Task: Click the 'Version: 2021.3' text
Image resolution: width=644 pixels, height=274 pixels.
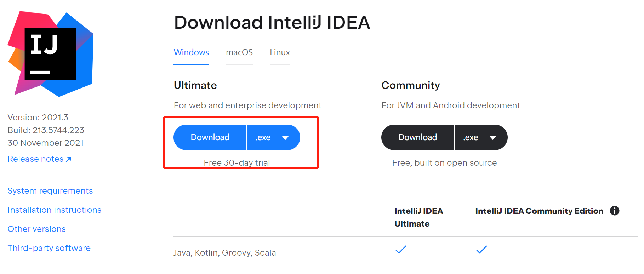Action: pyautogui.click(x=38, y=118)
